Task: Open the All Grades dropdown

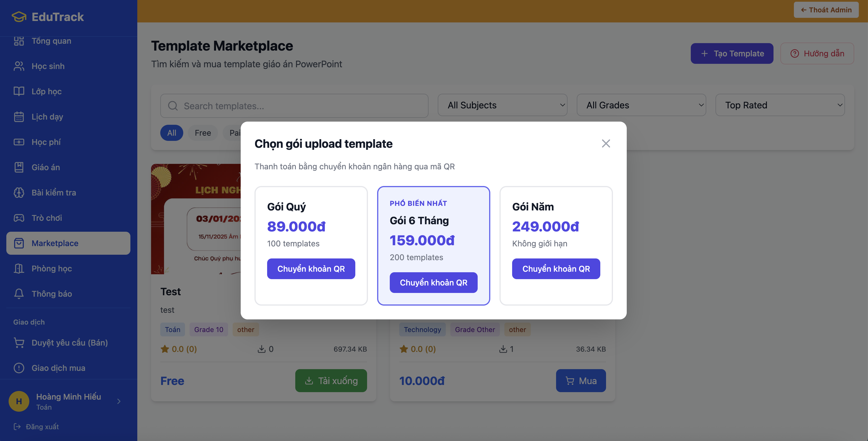Action: [641, 105]
